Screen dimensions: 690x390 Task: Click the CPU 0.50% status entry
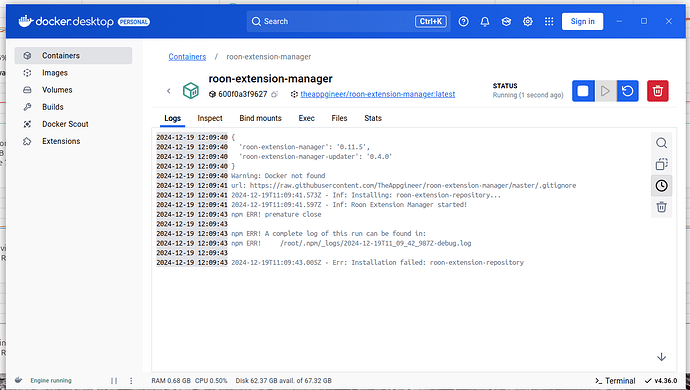tap(211, 381)
